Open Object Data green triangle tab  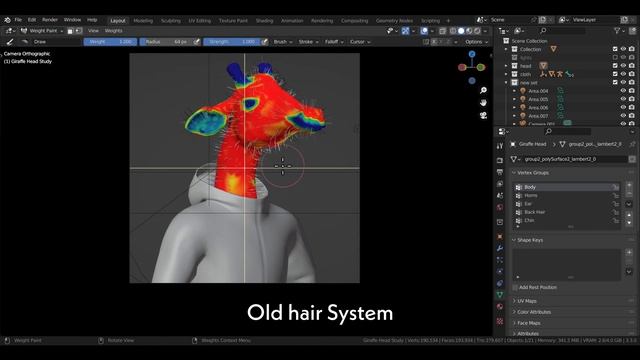tap(500, 295)
